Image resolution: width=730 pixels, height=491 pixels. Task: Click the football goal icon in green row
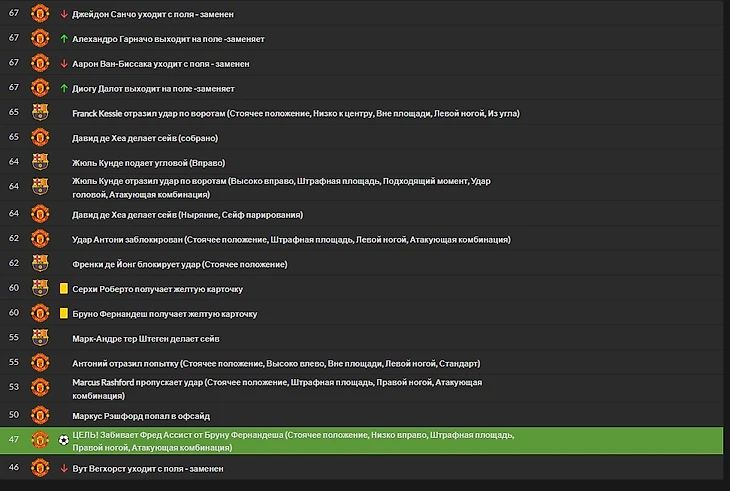click(64, 440)
